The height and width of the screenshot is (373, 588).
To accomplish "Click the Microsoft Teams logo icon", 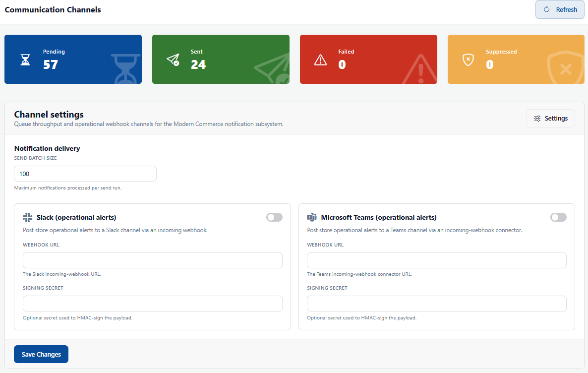I will (x=312, y=217).
